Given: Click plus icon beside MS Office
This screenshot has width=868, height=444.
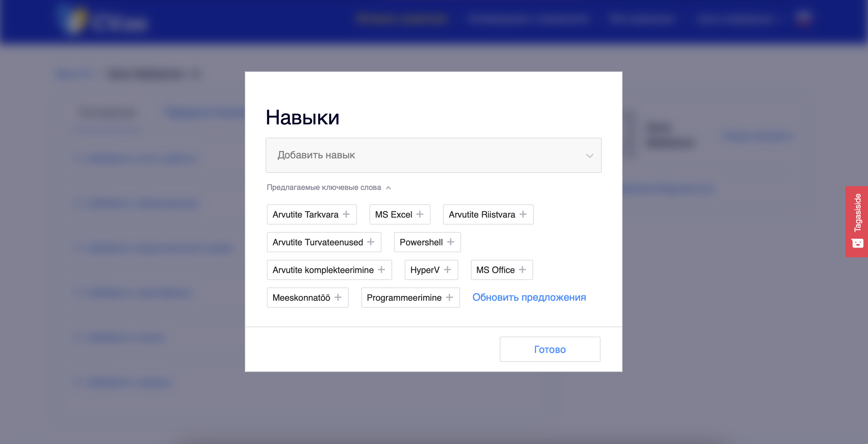Looking at the screenshot, I should (x=522, y=270).
